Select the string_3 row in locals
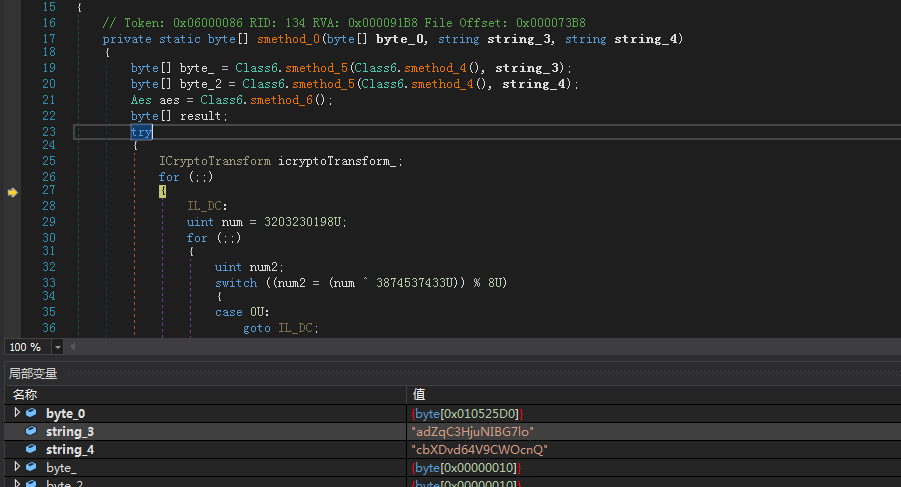901x487 pixels. [453, 431]
